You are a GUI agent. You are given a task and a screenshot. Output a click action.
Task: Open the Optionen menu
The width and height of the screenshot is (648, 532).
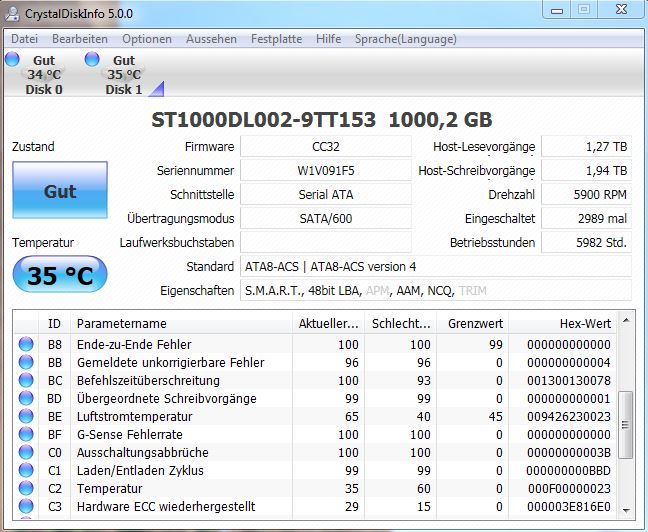147,39
